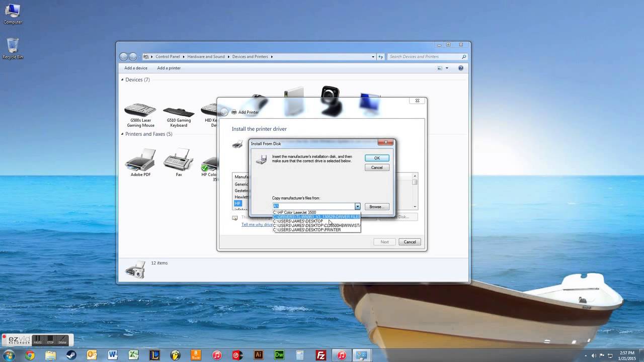Click OK in Install From Disk
Screen dimensions: 644x362
377,158
